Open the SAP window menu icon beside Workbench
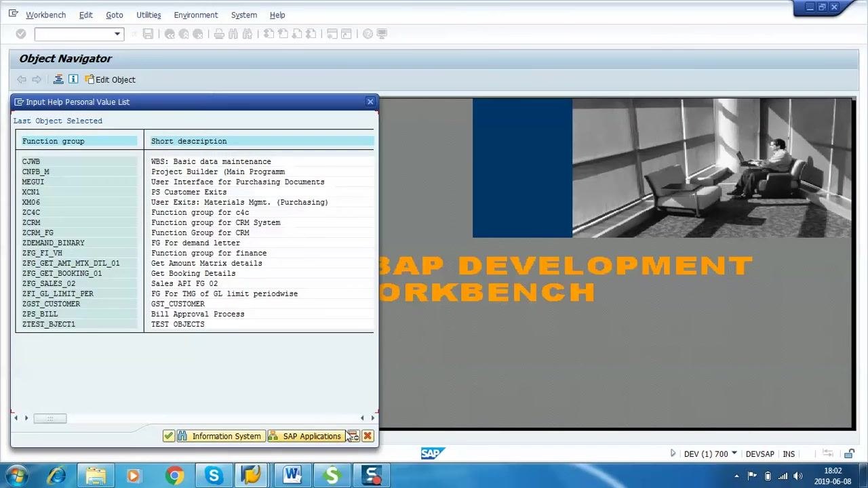The image size is (868, 488). [13, 14]
